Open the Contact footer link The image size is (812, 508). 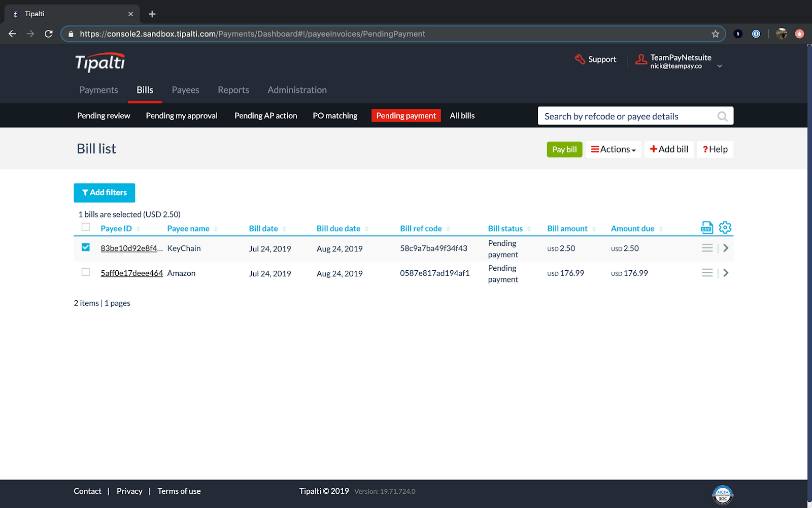point(87,491)
